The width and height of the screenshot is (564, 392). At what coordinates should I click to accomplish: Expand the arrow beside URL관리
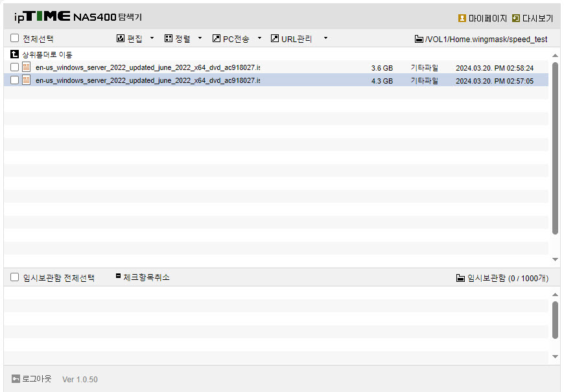[325, 38]
